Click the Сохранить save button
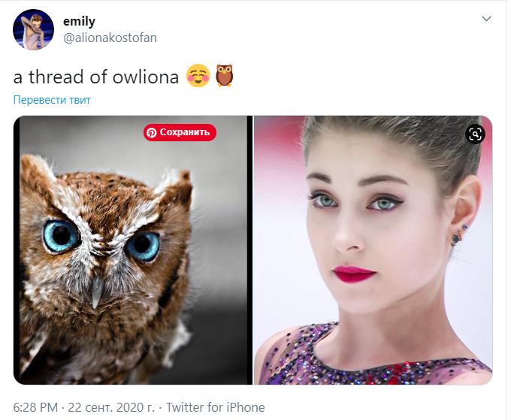Image resolution: width=514 pixels, height=420 pixels. [x=180, y=133]
